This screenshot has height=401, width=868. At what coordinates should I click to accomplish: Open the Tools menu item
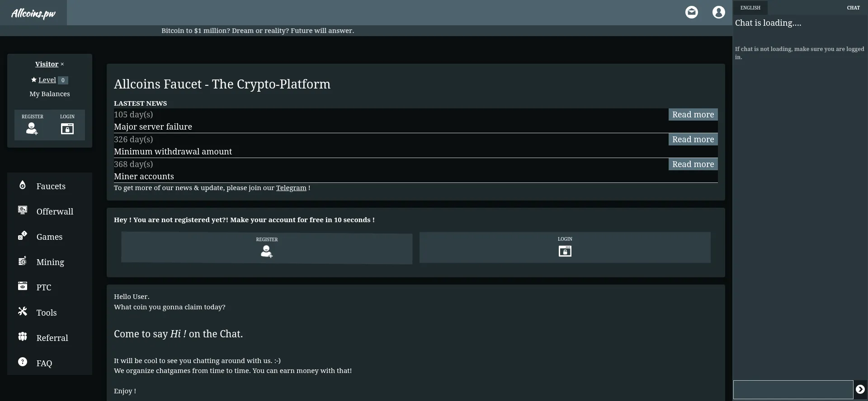point(50,312)
